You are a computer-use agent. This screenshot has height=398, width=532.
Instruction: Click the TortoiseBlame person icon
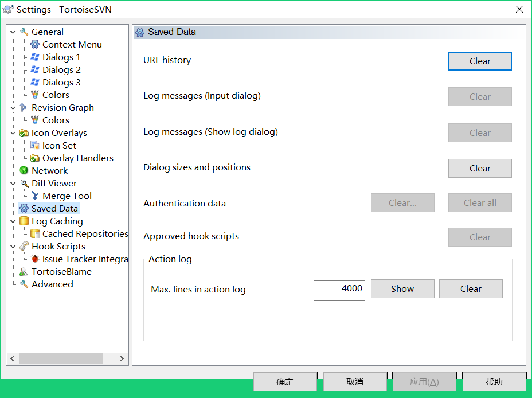(24, 271)
